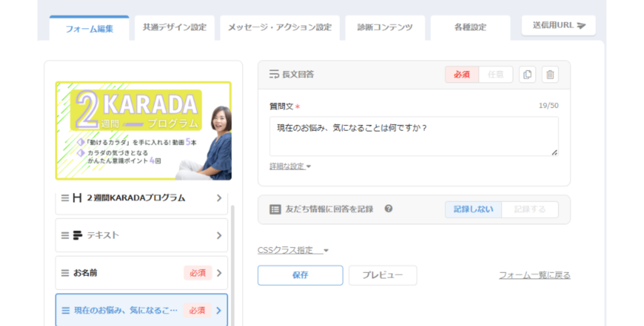
Task: Switch to the フォーム編集 tab
Action: (x=89, y=29)
